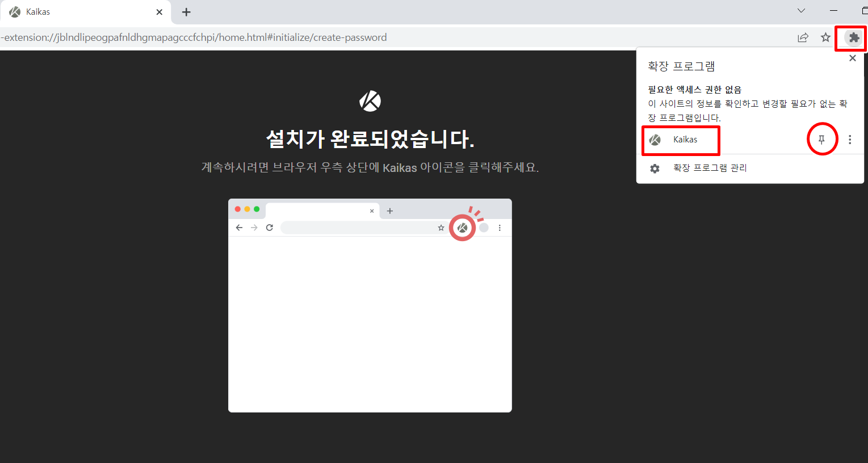
Task: Click the browser illustration image
Action: (x=370, y=305)
